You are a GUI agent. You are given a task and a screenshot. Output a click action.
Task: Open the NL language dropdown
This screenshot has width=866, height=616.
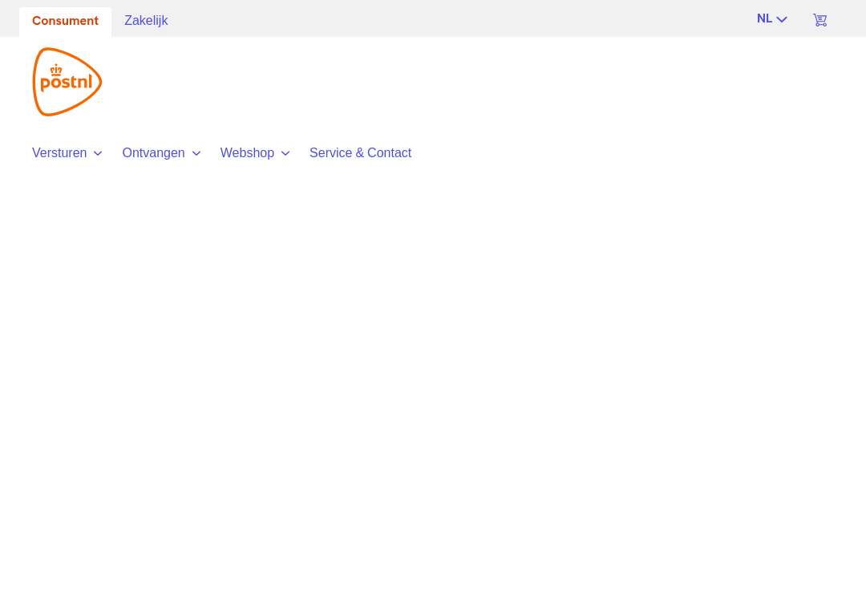click(771, 18)
